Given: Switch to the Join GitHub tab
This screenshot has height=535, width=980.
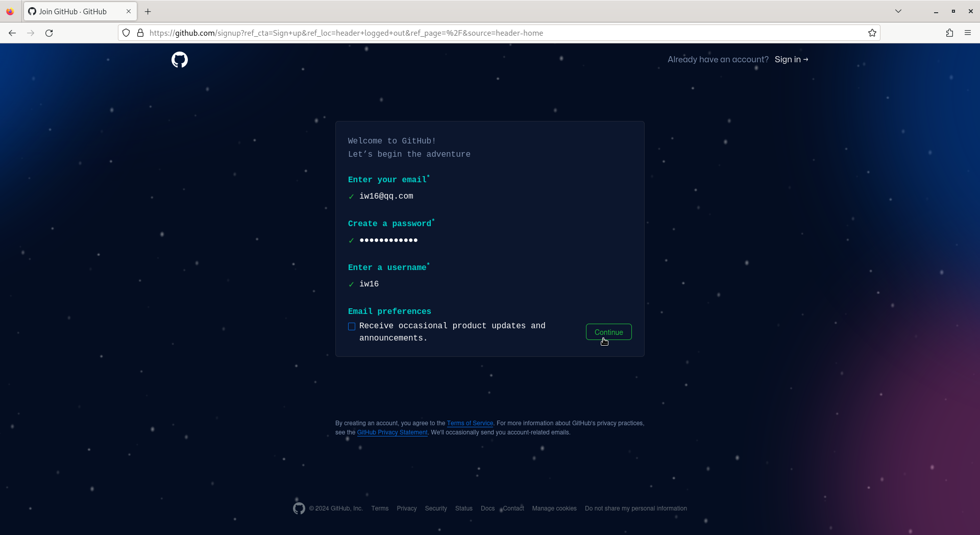Looking at the screenshot, I should tap(80, 11).
